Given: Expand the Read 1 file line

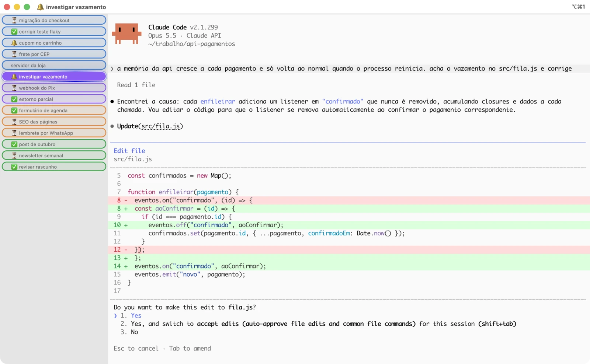Looking at the screenshot, I should [x=136, y=85].
